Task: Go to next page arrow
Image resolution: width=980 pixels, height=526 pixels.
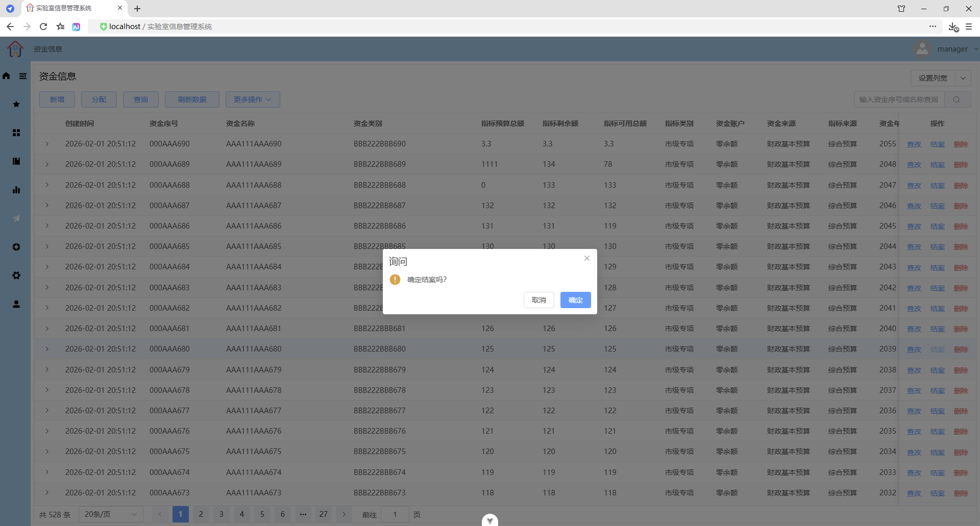Action: coord(344,514)
